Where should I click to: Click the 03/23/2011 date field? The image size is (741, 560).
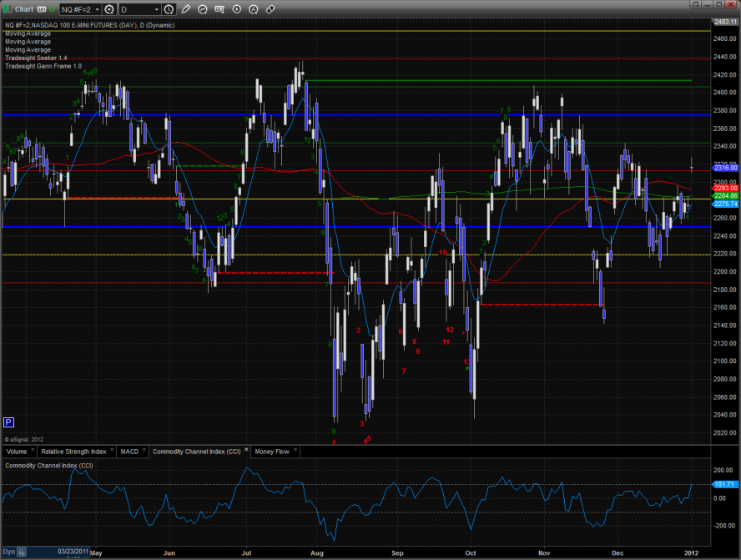pos(73,552)
